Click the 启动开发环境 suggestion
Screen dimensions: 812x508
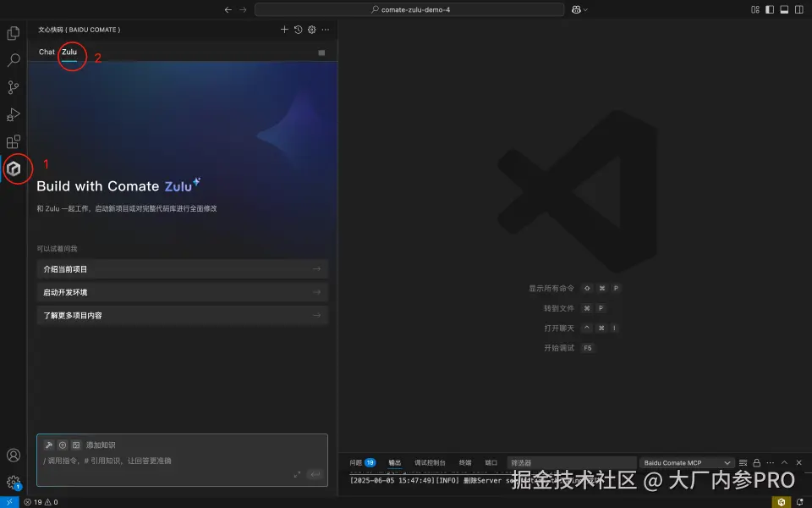coord(180,291)
